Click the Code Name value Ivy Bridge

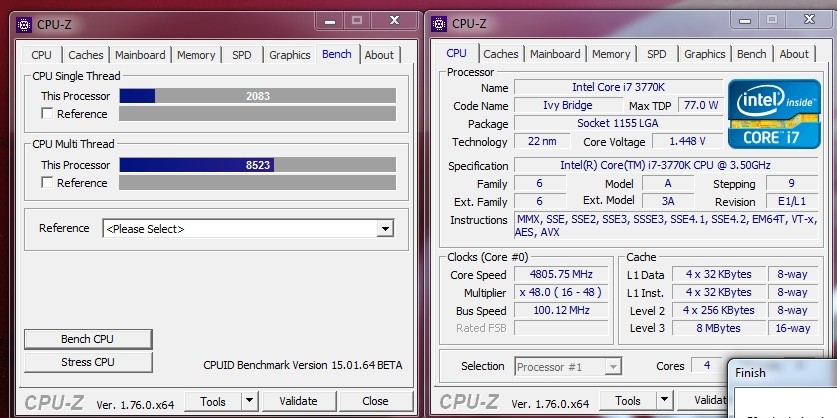(x=567, y=105)
